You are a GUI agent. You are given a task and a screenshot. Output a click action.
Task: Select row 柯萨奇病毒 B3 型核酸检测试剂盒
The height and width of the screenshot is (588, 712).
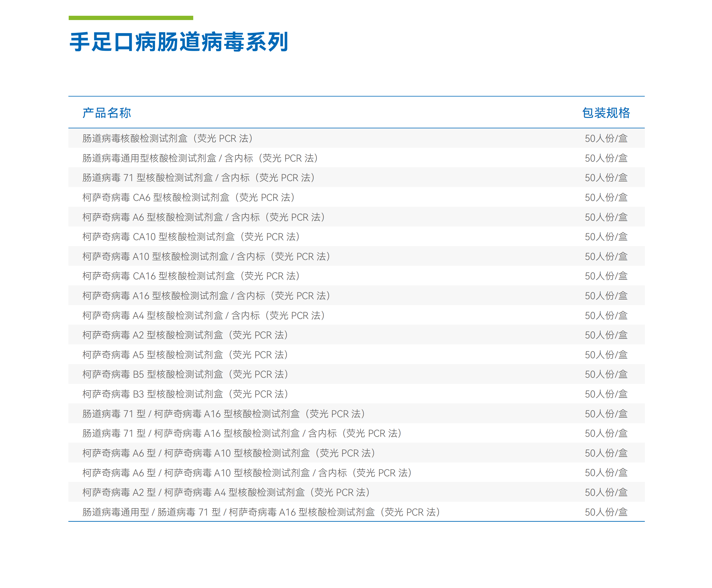pos(356,394)
